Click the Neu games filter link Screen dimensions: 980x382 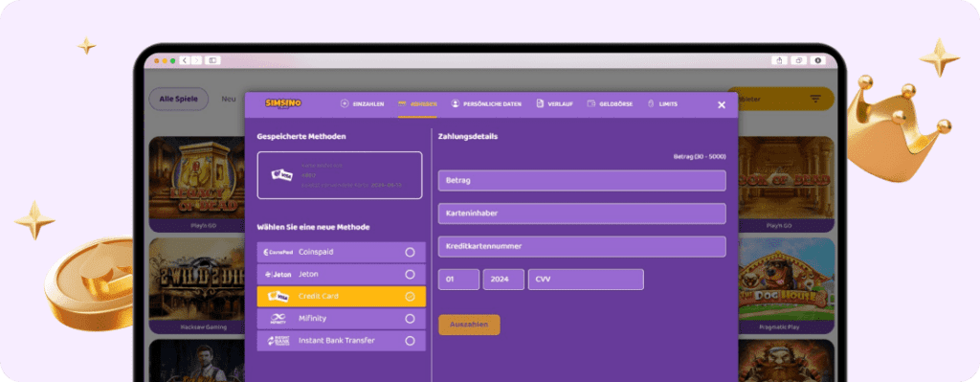(229, 99)
